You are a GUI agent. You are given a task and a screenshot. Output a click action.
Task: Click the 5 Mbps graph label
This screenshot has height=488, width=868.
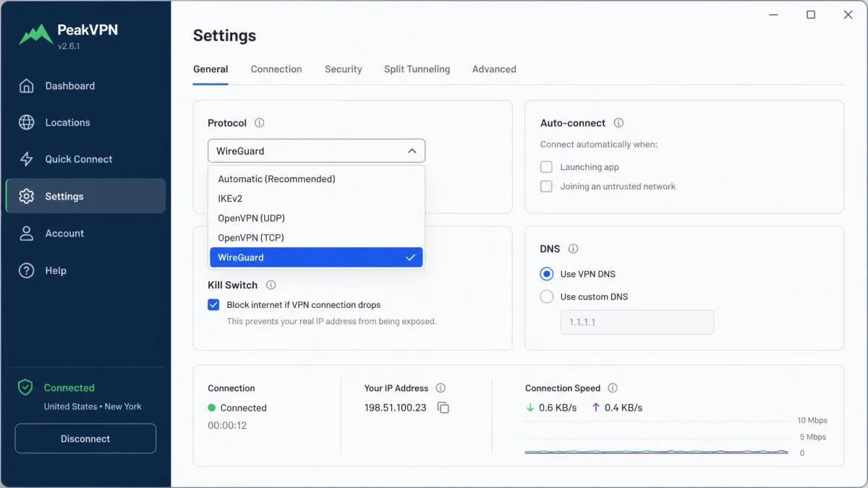pyautogui.click(x=812, y=437)
